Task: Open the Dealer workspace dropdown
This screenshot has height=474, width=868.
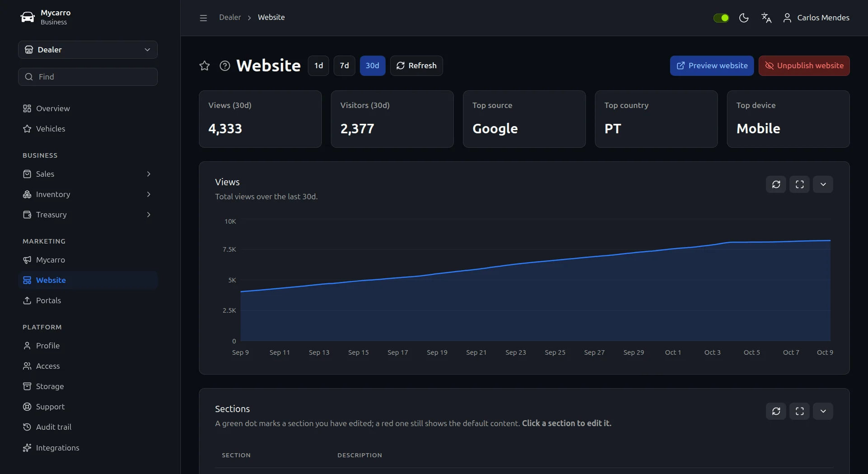Action: click(x=88, y=50)
